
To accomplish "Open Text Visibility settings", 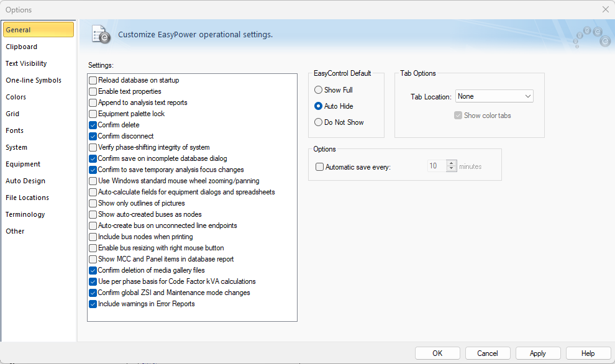I will click(x=26, y=63).
